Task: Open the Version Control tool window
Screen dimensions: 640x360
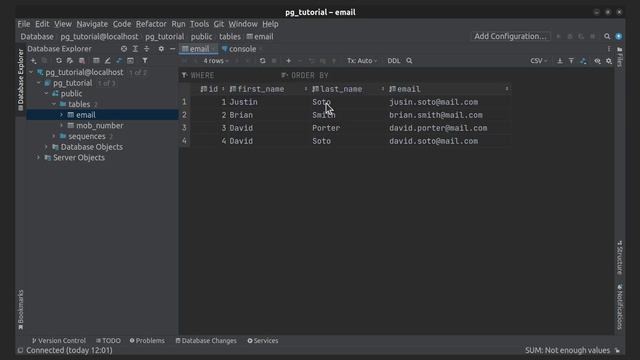Action: click(59, 340)
